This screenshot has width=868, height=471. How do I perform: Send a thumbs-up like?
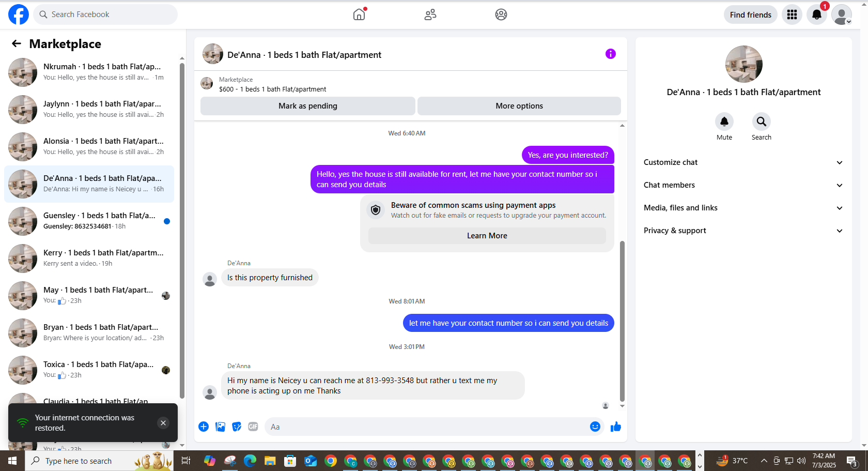pos(616,427)
